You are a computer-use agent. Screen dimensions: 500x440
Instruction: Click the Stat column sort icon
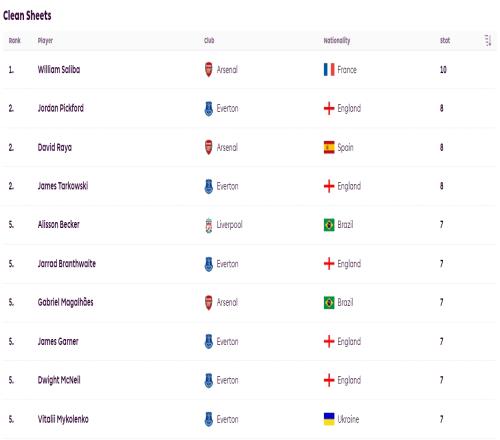(x=488, y=40)
